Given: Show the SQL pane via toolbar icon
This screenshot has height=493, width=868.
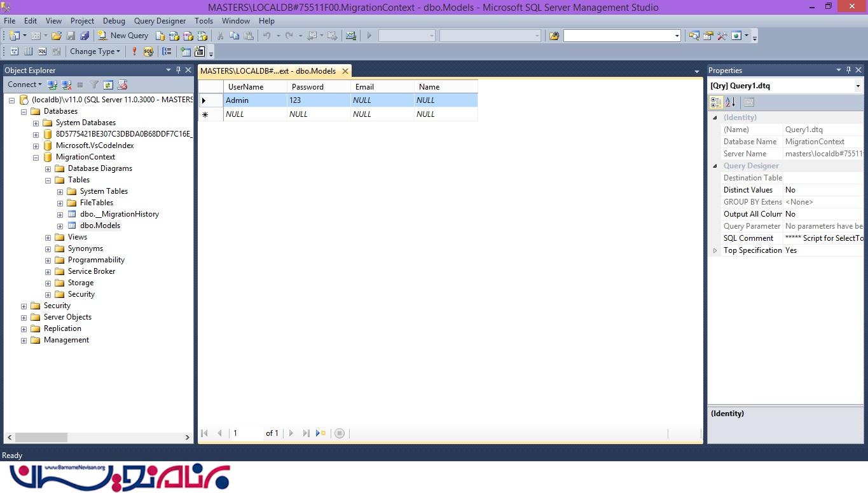Looking at the screenshot, I should click(x=42, y=51).
